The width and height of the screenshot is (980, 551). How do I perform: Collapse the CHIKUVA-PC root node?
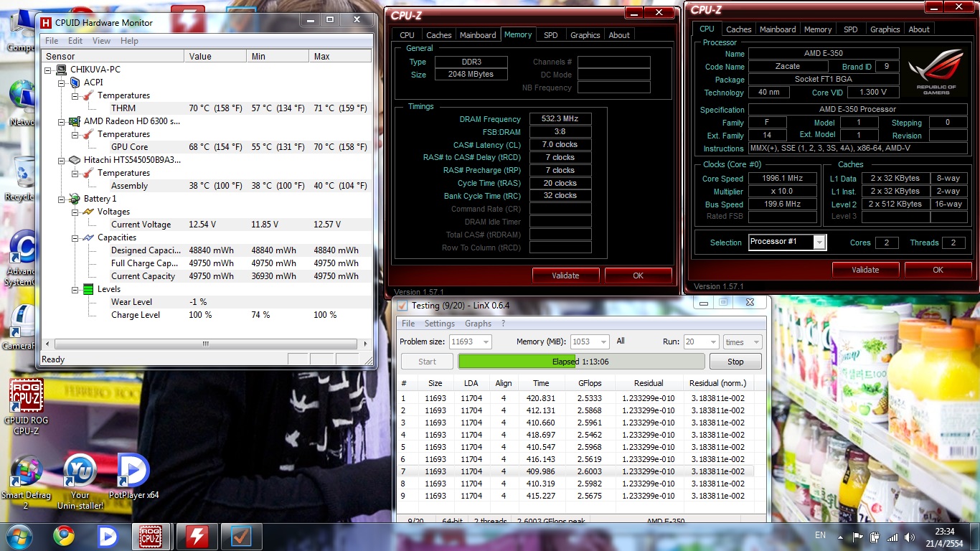48,70
